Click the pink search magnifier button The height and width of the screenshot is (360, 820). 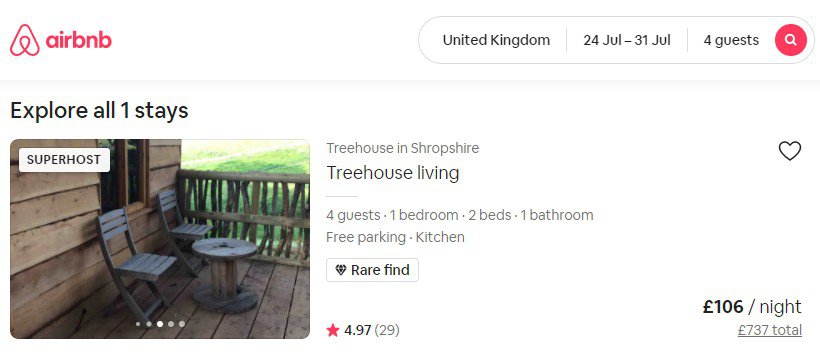pos(790,40)
